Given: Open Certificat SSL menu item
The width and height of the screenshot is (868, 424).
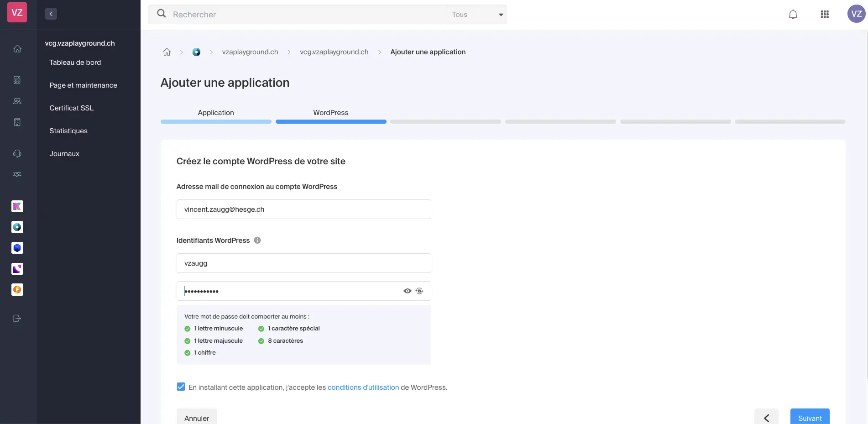Looking at the screenshot, I should [72, 108].
